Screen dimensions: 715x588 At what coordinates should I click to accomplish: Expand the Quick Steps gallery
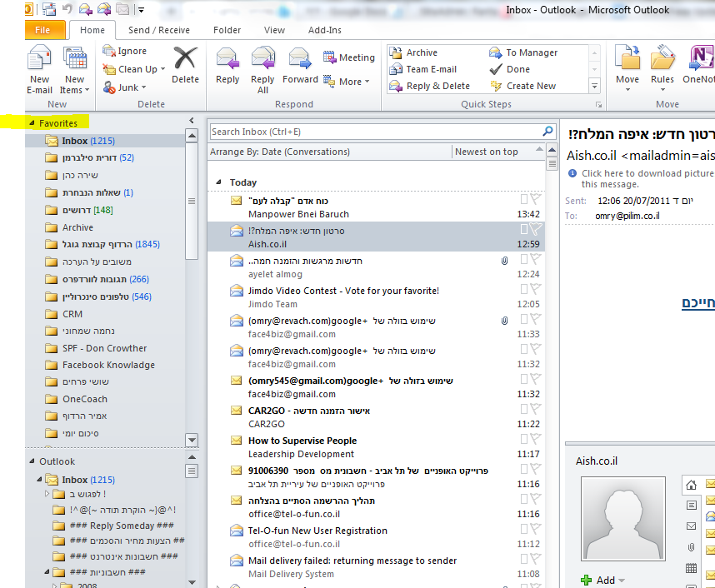pyautogui.click(x=594, y=86)
